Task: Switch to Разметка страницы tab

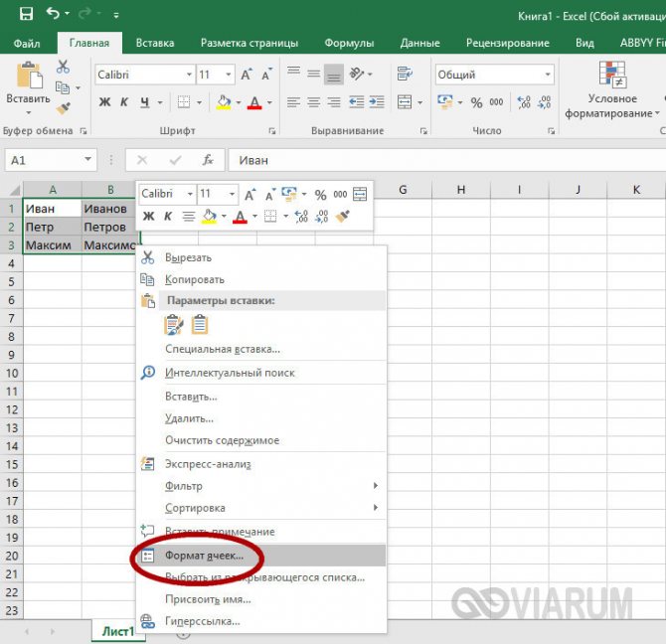Action: pyautogui.click(x=250, y=44)
